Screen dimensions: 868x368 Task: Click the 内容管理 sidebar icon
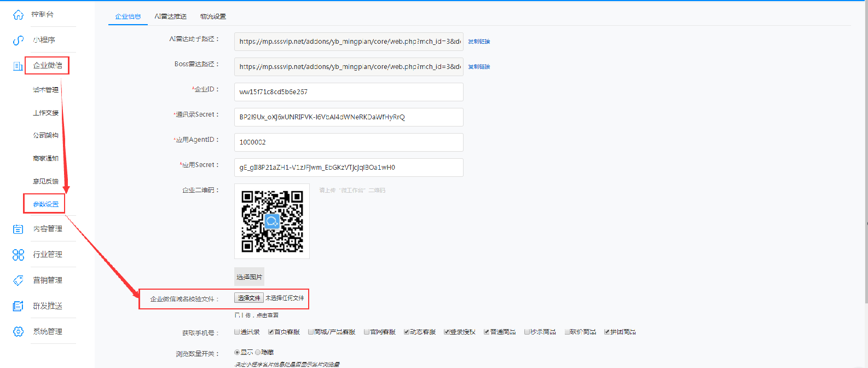[x=18, y=229]
